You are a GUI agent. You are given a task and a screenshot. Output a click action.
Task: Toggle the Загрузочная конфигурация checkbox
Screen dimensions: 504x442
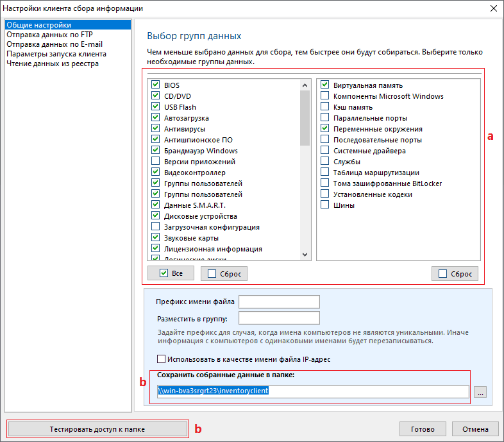(156, 227)
